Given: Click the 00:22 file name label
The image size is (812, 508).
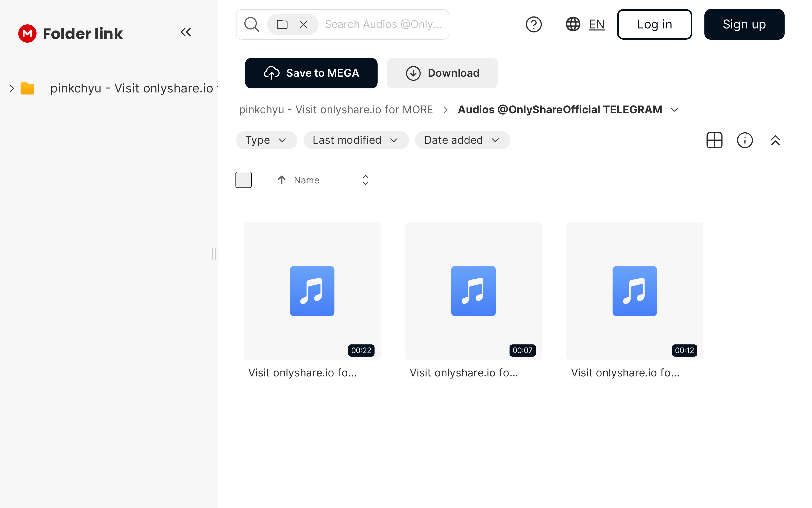Looking at the screenshot, I should coord(303,373).
